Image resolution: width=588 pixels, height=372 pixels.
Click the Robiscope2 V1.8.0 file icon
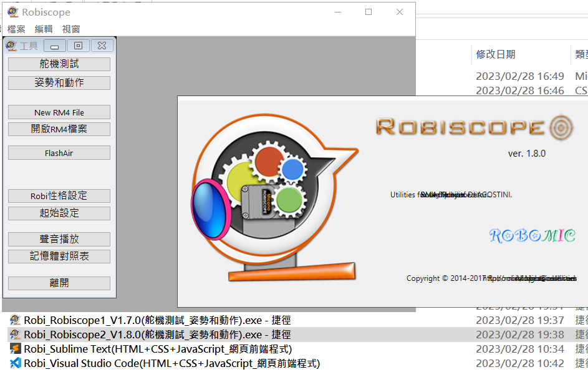(15, 334)
